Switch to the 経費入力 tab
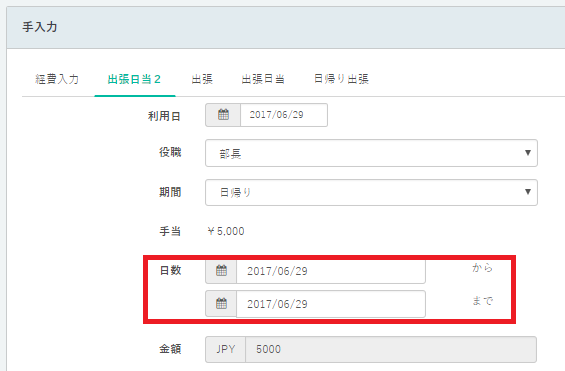565x371 pixels. click(x=57, y=79)
